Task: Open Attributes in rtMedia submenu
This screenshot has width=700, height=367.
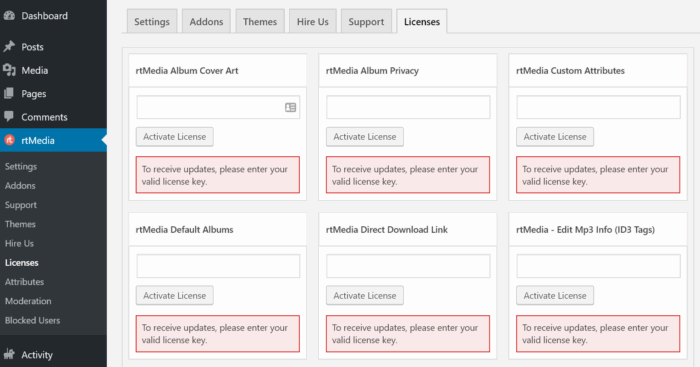Action: [x=25, y=282]
